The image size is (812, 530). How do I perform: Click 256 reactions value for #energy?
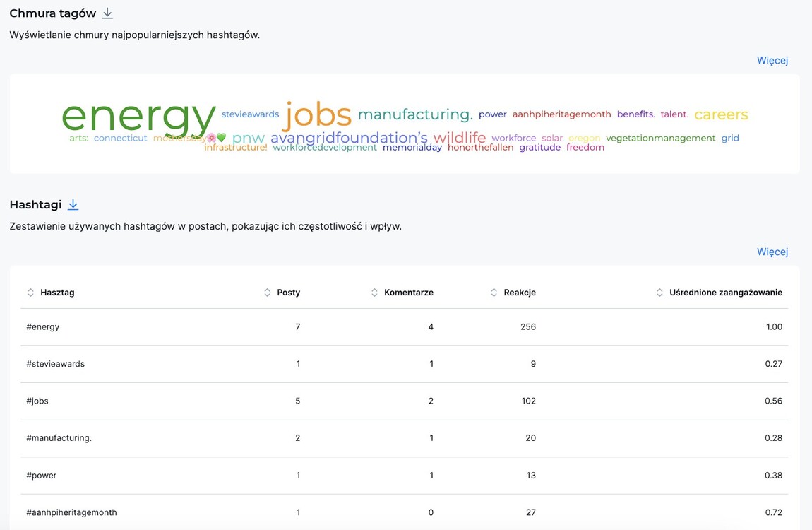[x=528, y=327]
